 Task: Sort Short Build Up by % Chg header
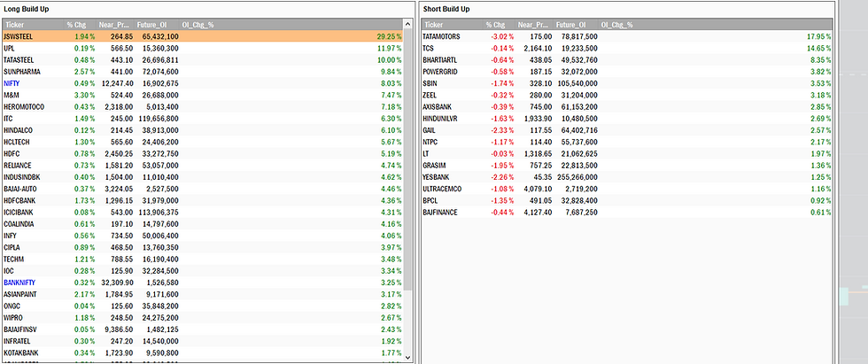click(x=500, y=24)
